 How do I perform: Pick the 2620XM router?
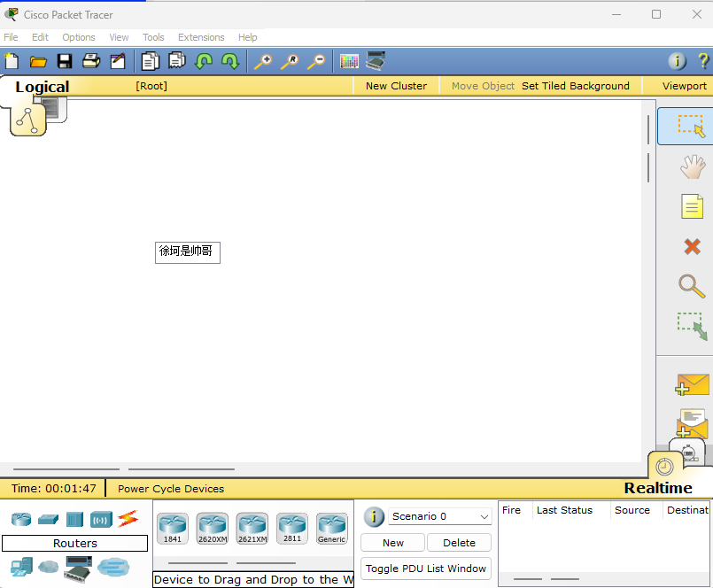coord(213,529)
